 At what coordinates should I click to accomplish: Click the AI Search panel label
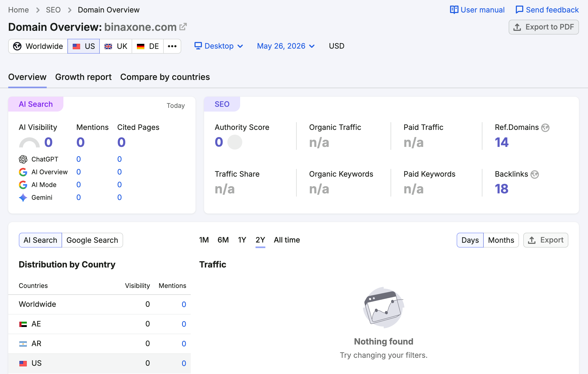pos(36,104)
